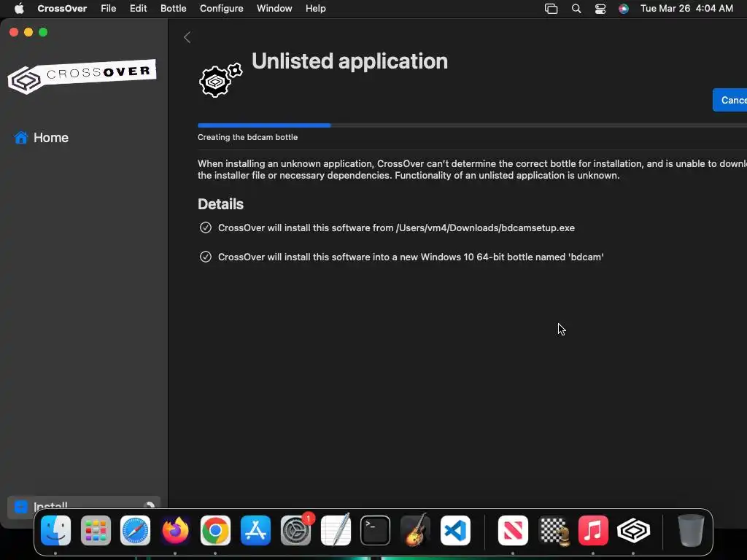The height and width of the screenshot is (560, 747).
Task: Click the green full-screen window button
Action: 43,32
